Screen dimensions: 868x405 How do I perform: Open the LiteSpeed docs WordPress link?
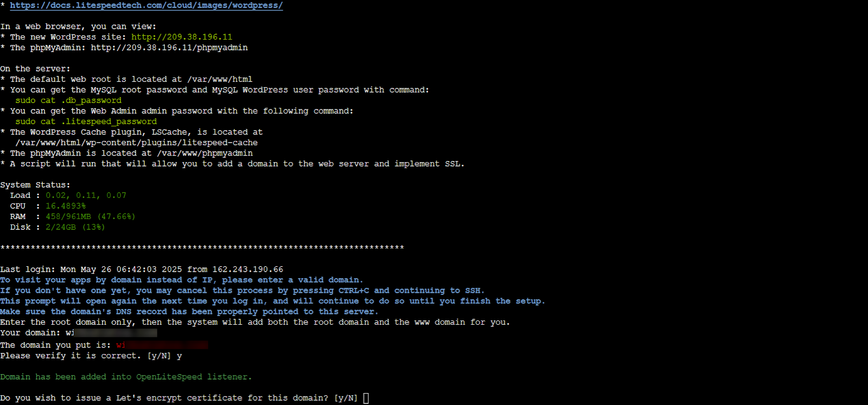146,5
